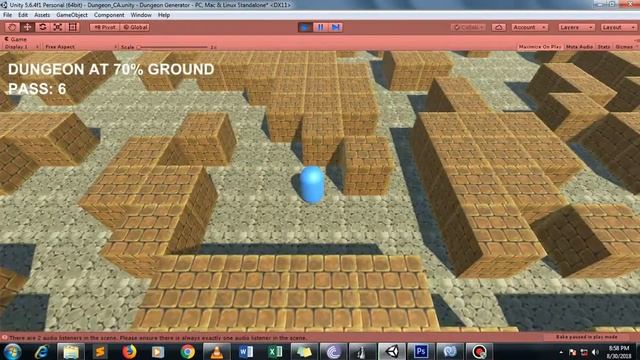Show hidden system tray icons
This screenshot has height=360, width=640.
(x=562, y=352)
